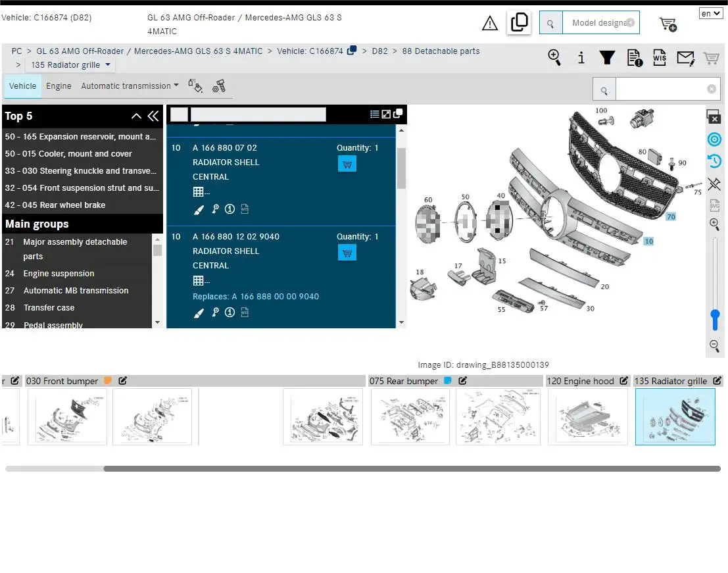
Task: Select the Vehicle tab
Action: [22, 86]
